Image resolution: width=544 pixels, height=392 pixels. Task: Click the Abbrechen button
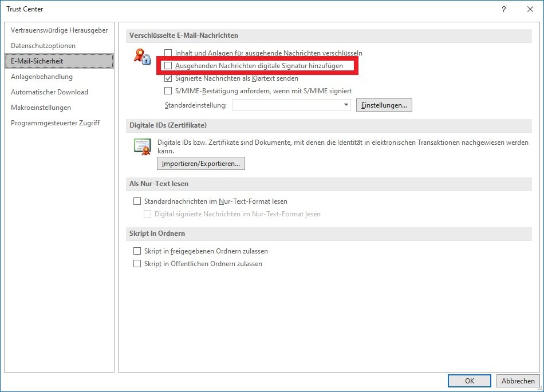(518, 381)
